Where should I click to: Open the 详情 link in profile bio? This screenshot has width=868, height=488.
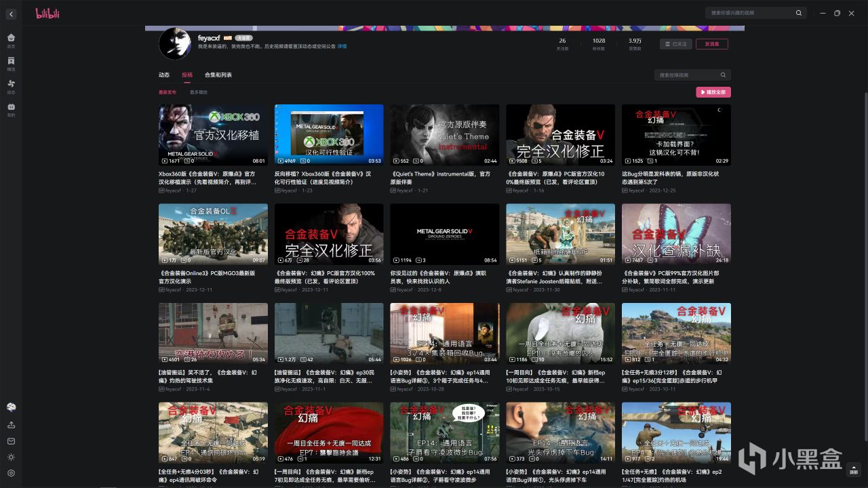(342, 47)
